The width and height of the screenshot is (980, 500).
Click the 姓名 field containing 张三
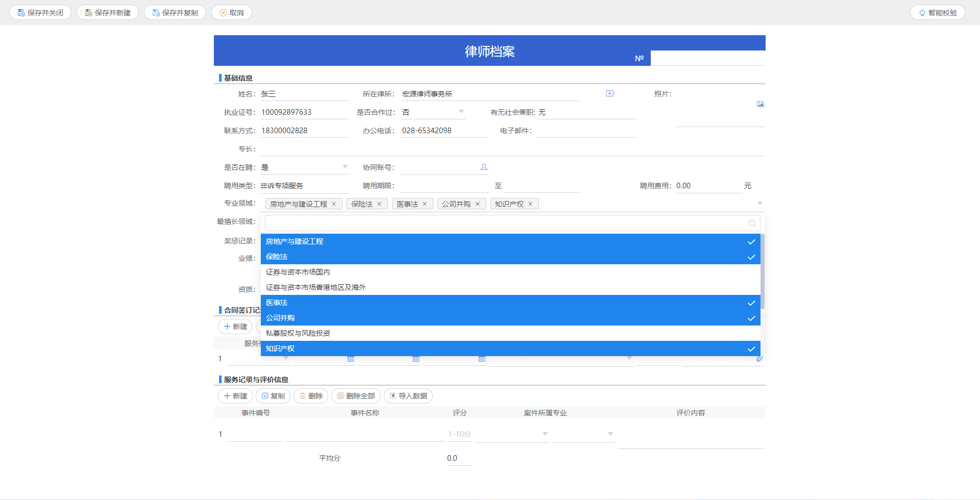tap(305, 94)
